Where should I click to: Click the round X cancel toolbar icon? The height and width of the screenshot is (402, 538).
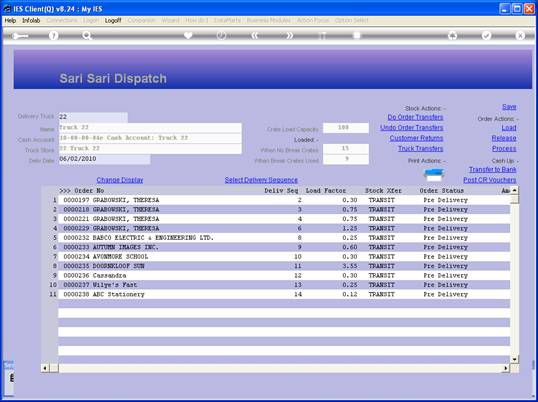point(520,35)
